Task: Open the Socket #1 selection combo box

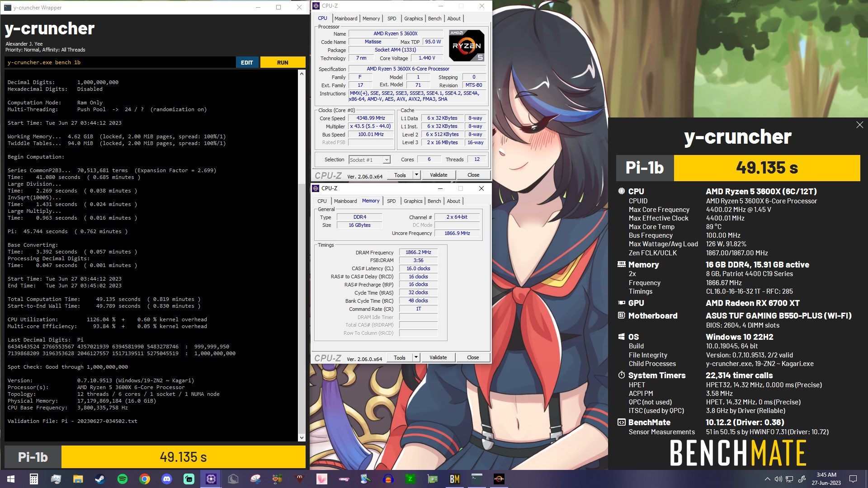Action: click(369, 160)
